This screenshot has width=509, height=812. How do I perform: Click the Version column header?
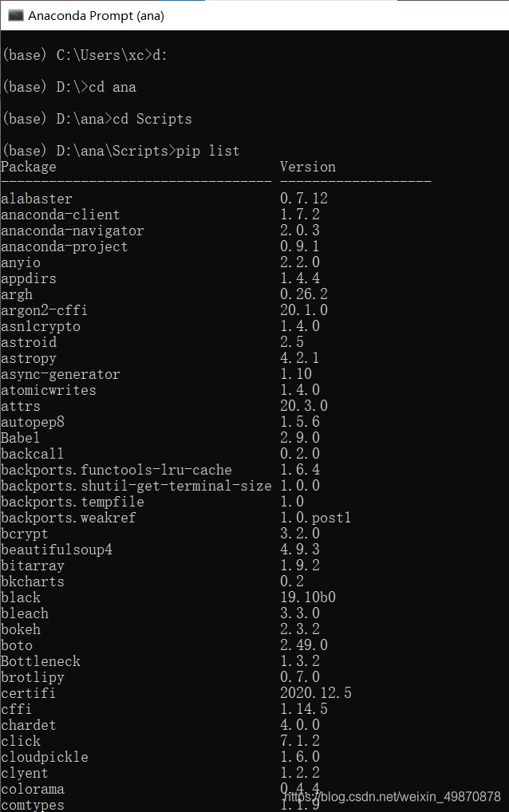click(x=308, y=167)
